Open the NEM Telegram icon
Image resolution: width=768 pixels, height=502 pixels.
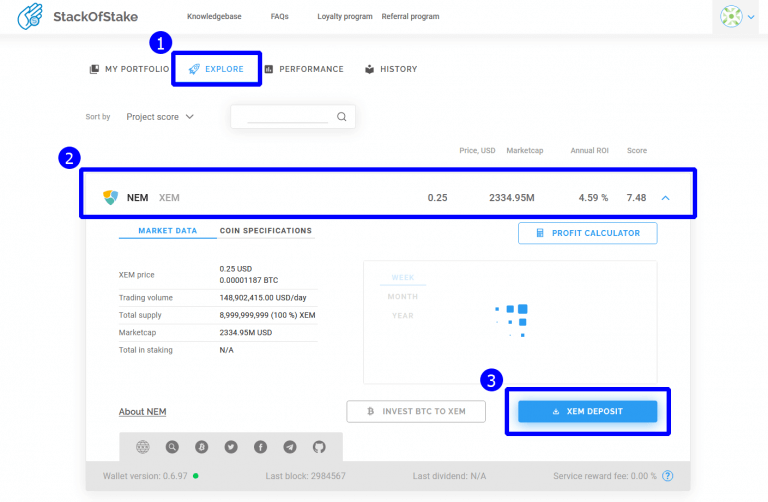coord(289,447)
